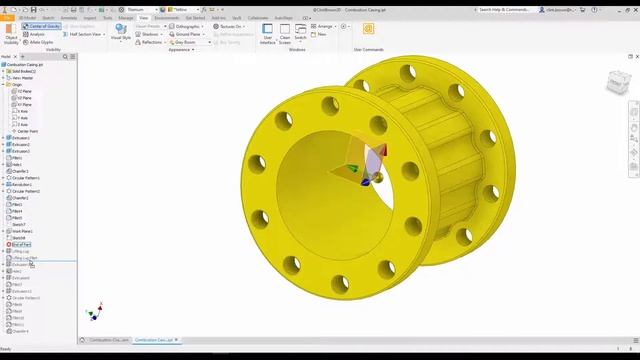Click the fx parameters icon
This screenshot has width=640, height=360.
[x=204, y=9]
